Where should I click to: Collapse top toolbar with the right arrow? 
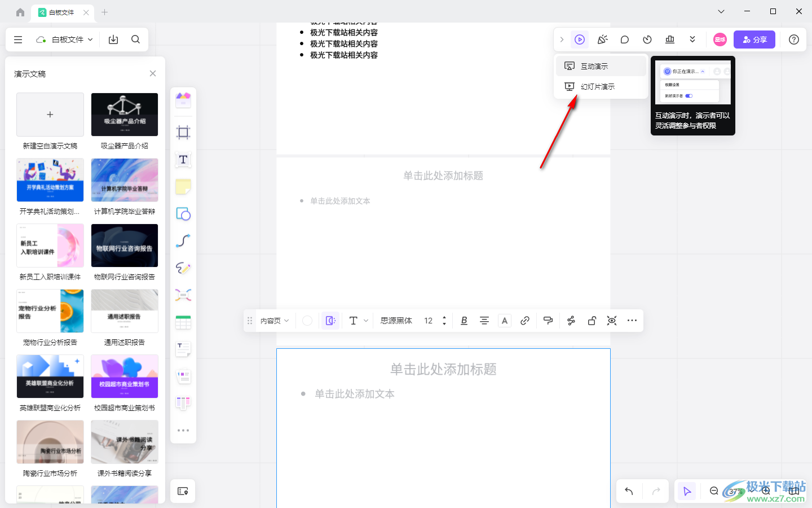[x=562, y=40]
